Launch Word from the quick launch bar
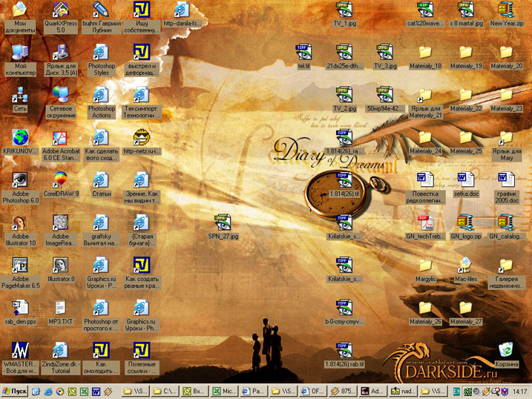The width and height of the screenshot is (532, 399). (x=96, y=392)
